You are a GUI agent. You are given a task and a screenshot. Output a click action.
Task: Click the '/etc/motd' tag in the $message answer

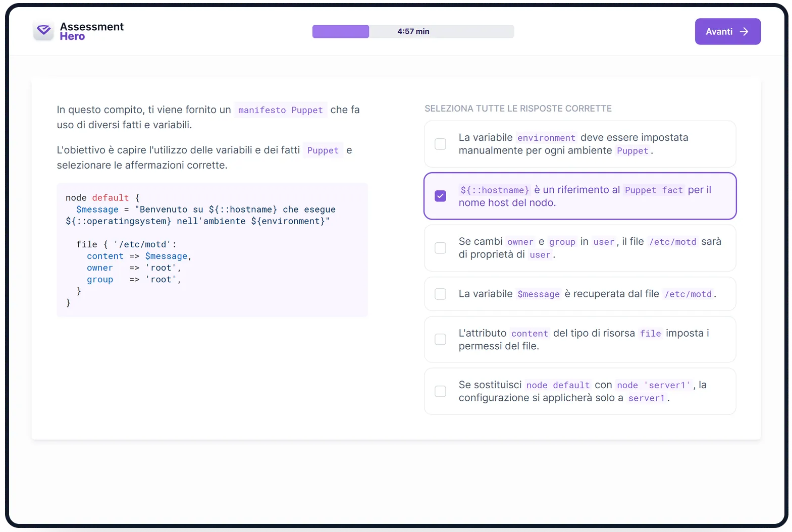tap(688, 294)
